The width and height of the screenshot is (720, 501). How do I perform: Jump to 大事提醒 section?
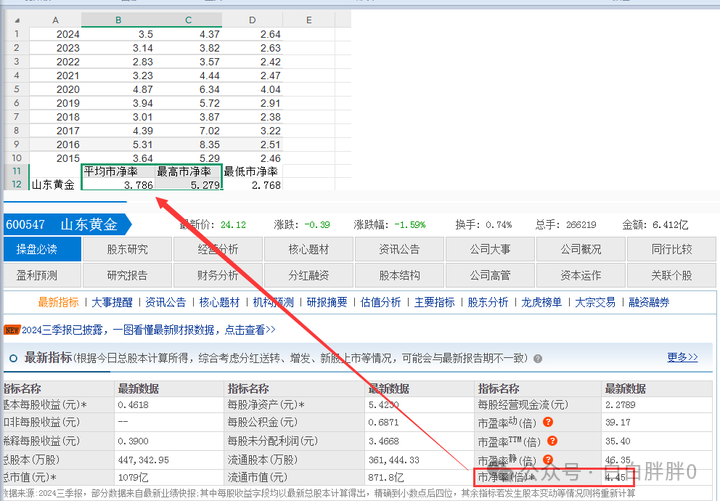click(112, 302)
